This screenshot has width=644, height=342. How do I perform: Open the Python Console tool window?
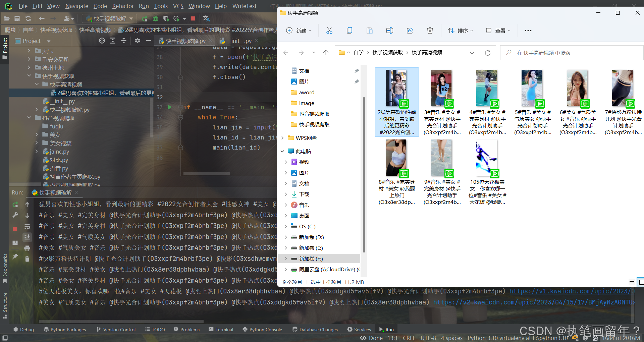point(262,330)
